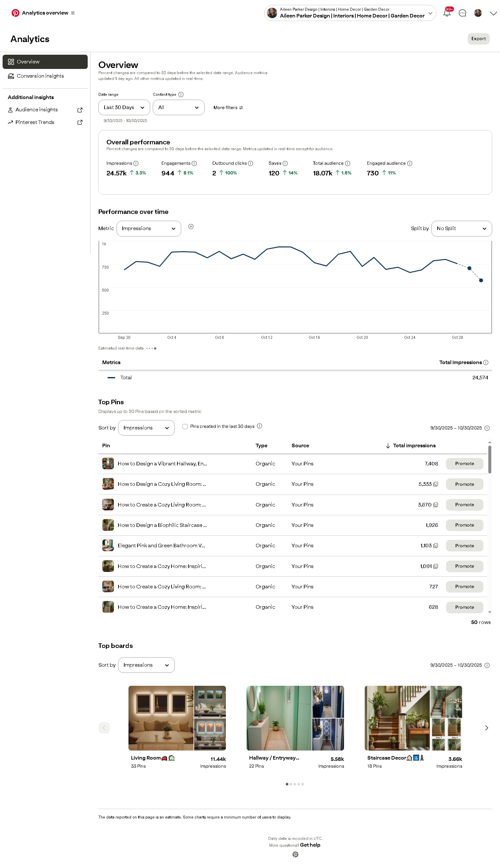Click the Outbound clicks info icon

(x=250, y=163)
